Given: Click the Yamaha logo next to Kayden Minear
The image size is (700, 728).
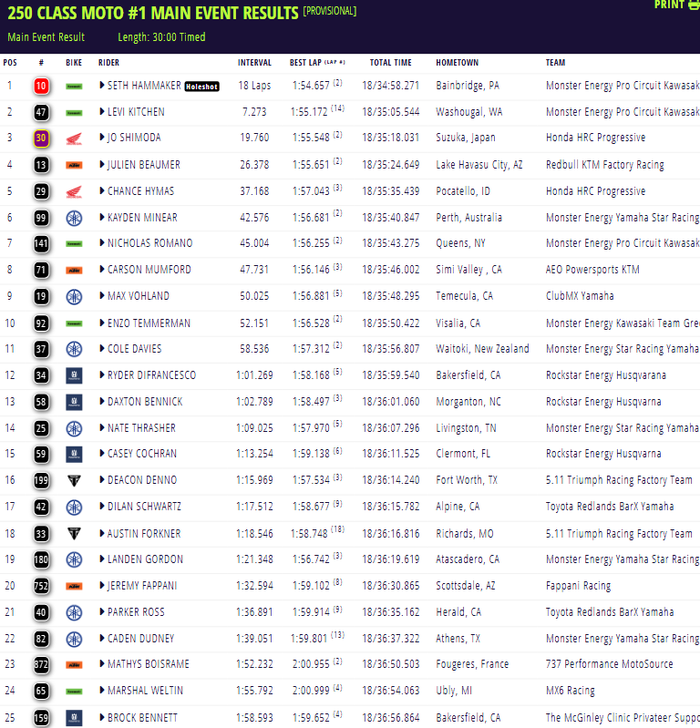Looking at the screenshot, I should (x=74, y=218).
